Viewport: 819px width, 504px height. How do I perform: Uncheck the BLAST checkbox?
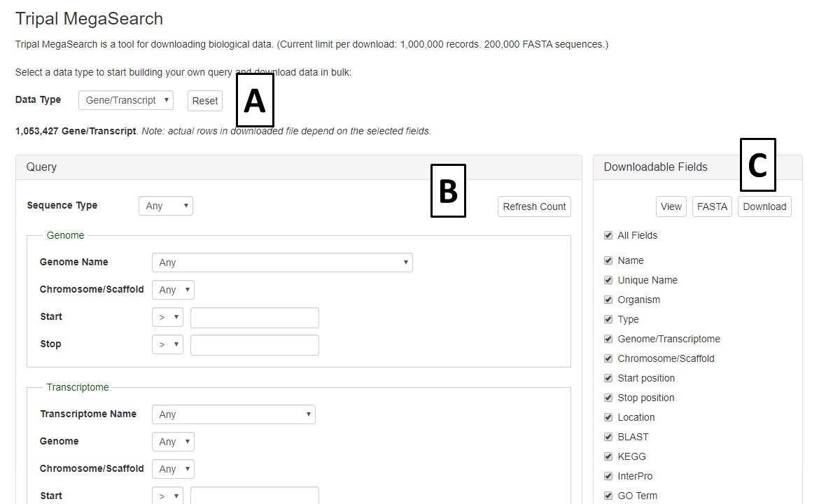click(x=608, y=437)
